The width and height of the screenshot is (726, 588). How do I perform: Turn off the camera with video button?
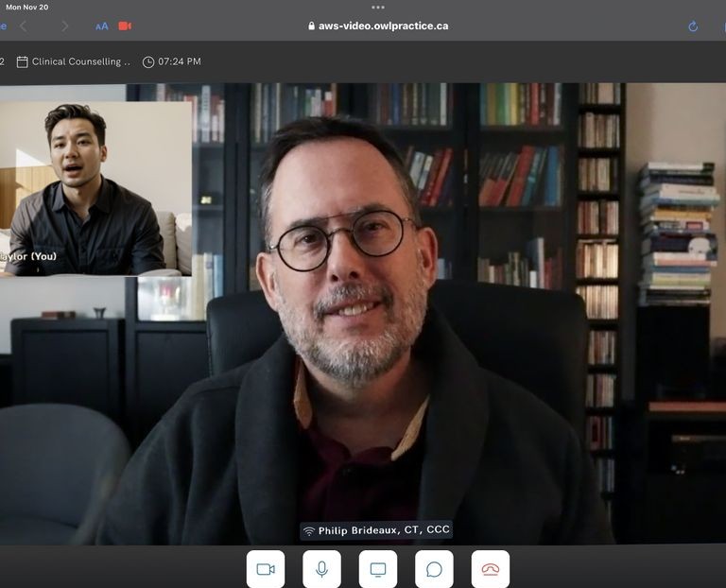point(266,569)
